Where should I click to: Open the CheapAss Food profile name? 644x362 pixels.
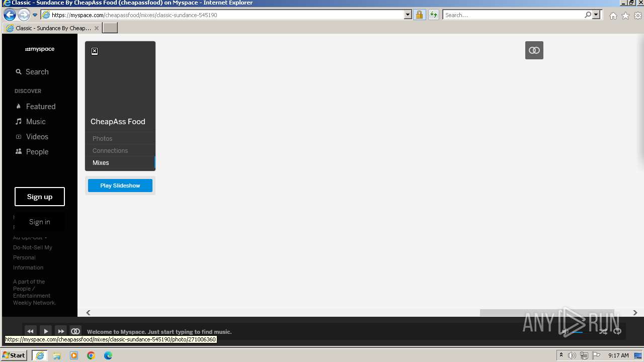(118, 122)
